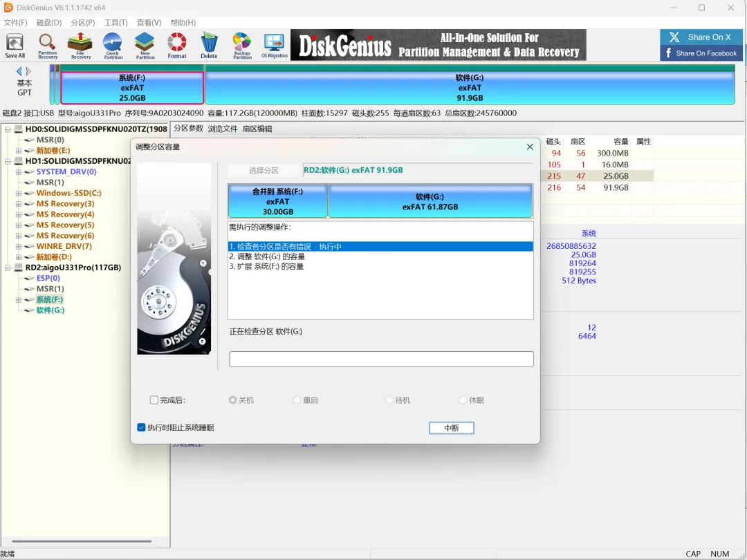Image resolution: width=747 pixels, height=560 pixels.
Task: Open the 分区(P) menu
Action: [x=83, y=22]
